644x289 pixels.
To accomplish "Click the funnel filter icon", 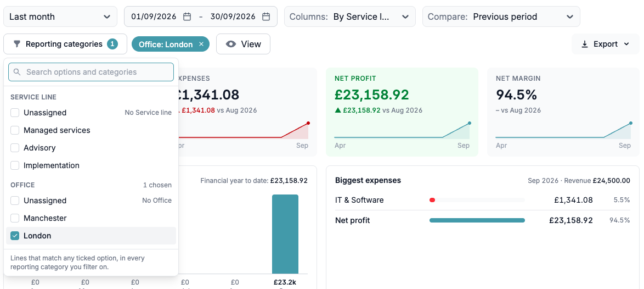I will coord(17,44).
